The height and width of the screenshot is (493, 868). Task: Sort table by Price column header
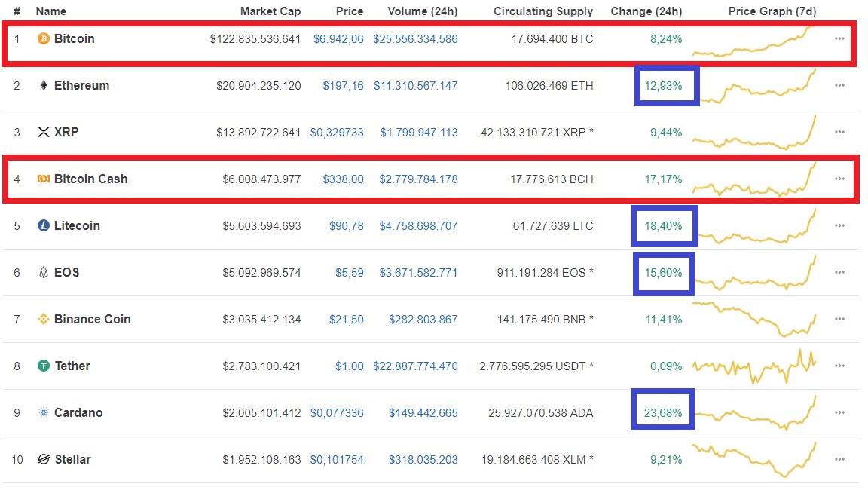pos(350,11)
